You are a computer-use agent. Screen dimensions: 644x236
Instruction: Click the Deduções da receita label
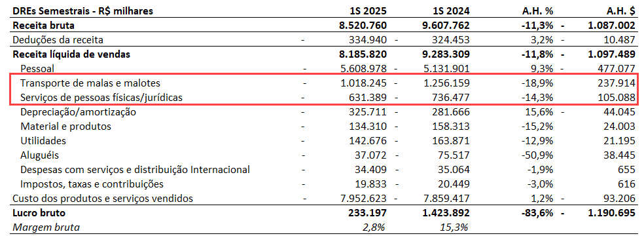tap(58, 40)
